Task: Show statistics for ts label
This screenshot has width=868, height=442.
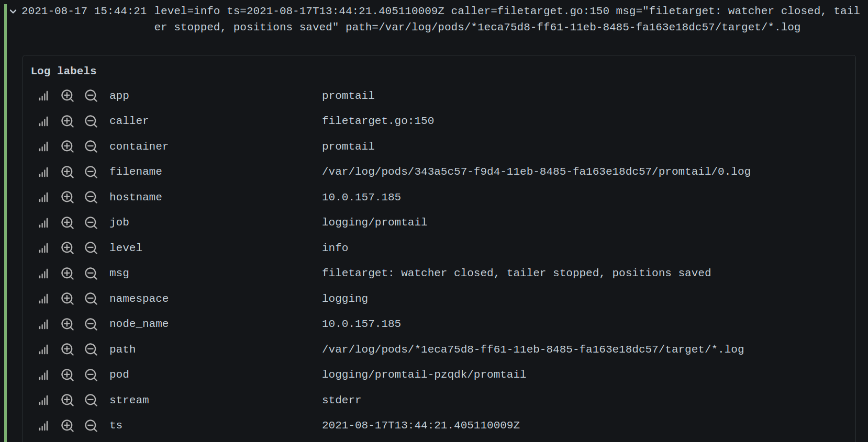Action: click(x=43, y=426)
